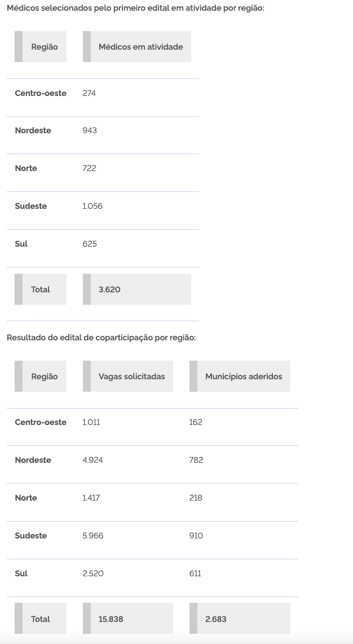The width and height of the screenshot is (353, 644).
Task: Click the 1.056 cell for Sudeste
Action: click(x=92, y=206)
